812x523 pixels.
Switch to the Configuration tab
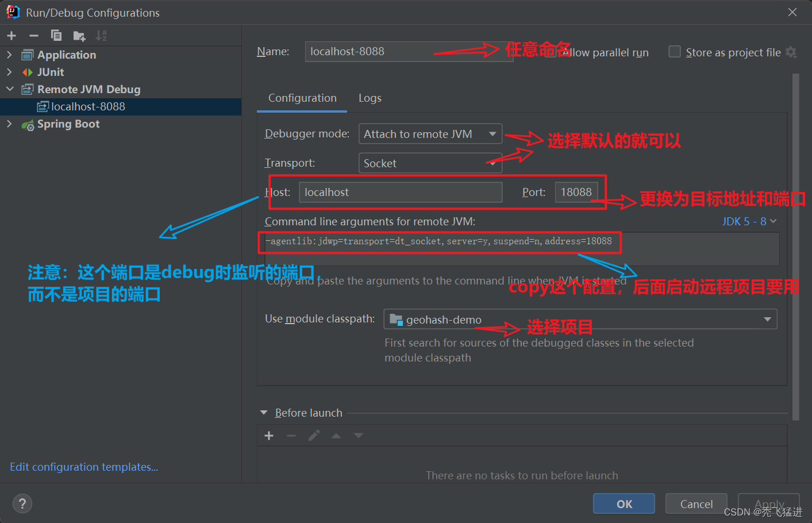[x=302, y=98]
